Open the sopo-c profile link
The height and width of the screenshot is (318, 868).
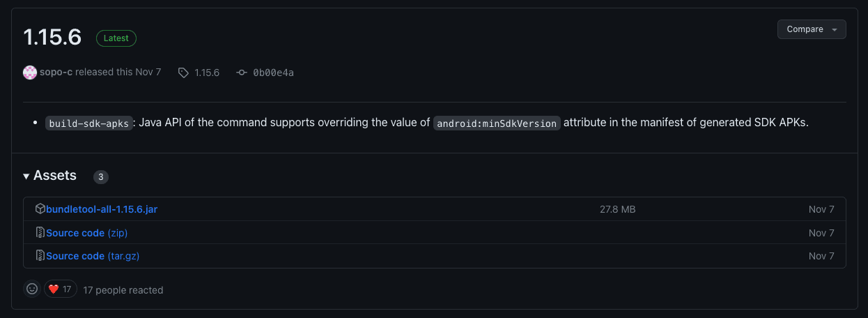point(56,73)
